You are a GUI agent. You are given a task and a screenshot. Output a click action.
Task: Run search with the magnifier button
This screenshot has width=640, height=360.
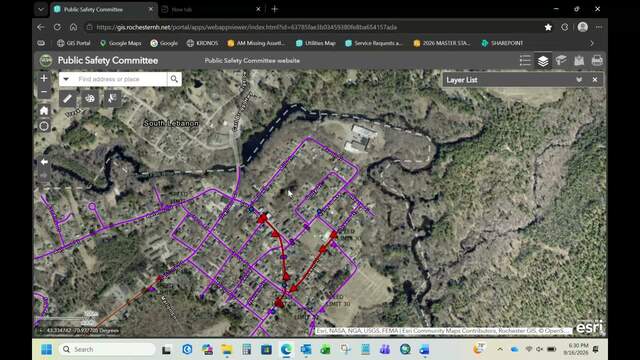coord(174,79)
